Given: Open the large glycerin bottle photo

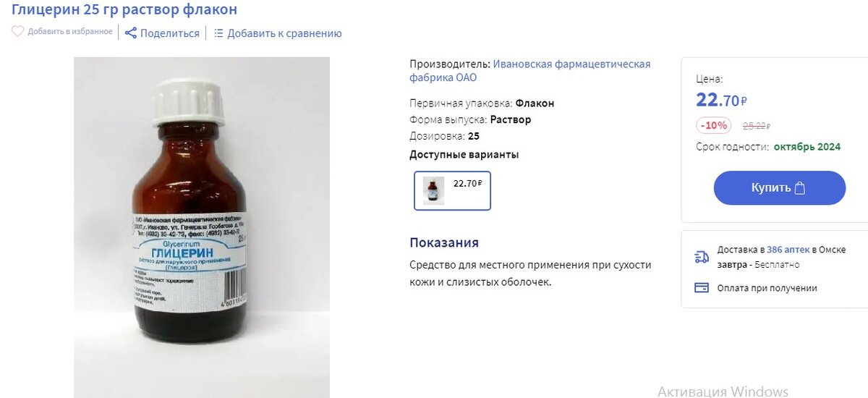Looking at the screenshot, I should pos(202,227).
